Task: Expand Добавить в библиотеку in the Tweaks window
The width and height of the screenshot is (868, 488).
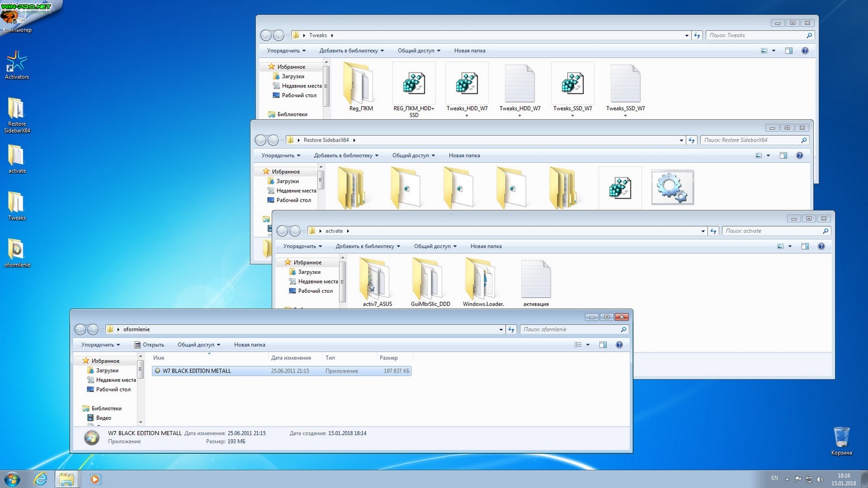Action: (351, 51)
